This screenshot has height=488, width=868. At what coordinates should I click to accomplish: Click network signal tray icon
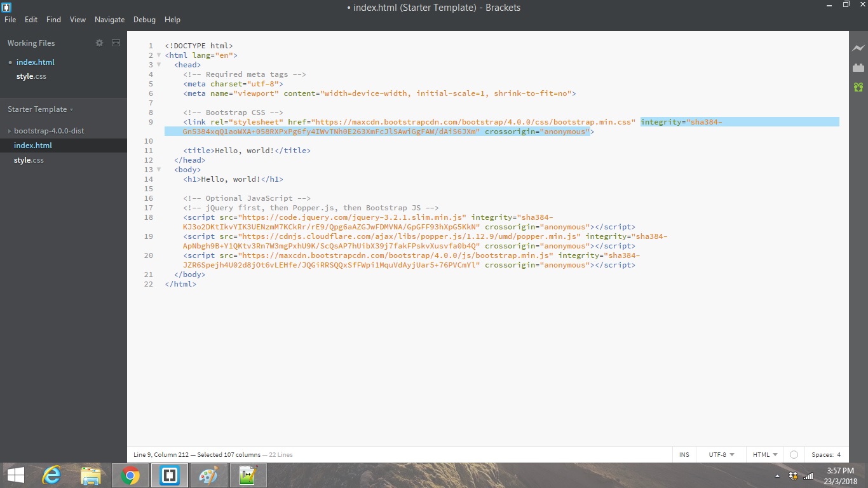[x=808, y=476]
